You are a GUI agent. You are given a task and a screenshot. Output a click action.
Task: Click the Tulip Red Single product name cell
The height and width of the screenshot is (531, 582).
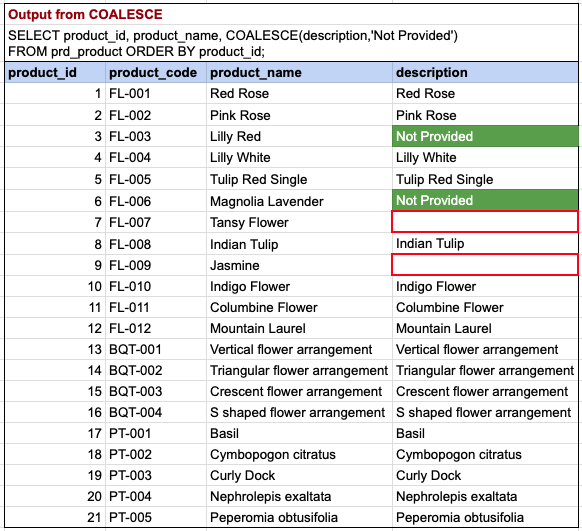coord(299,180)
